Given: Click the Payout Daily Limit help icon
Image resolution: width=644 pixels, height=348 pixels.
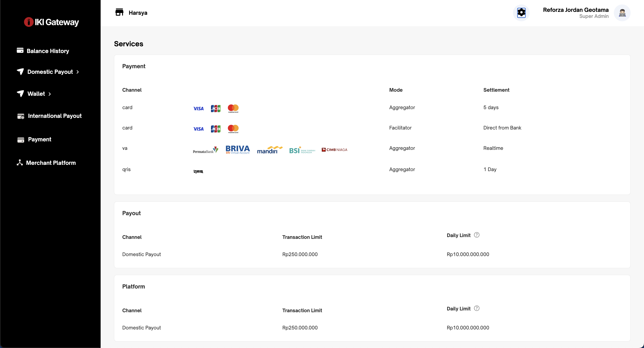Looking at the screenshot, I should point(477,235).
